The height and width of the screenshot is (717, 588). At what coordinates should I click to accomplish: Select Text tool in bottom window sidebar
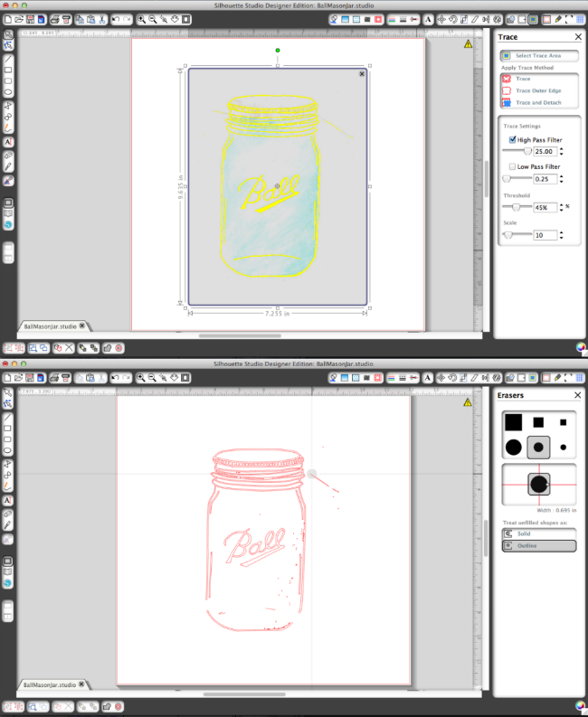tap(8, 501)
